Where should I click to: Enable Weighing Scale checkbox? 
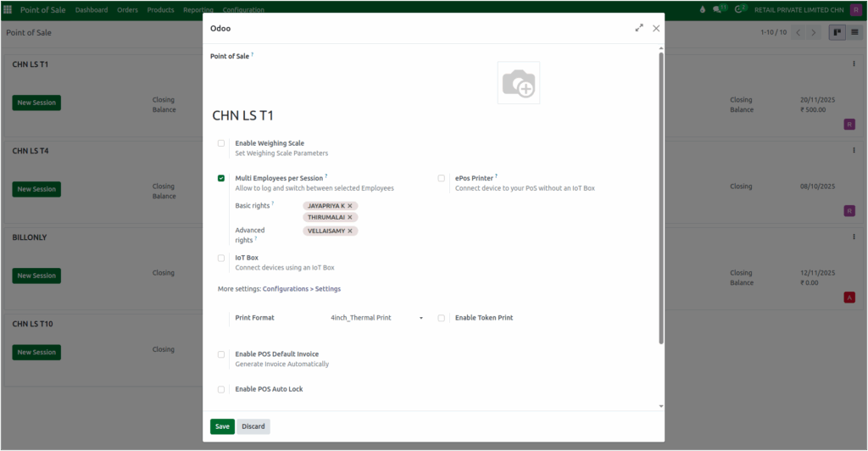(x=221, y=143)
